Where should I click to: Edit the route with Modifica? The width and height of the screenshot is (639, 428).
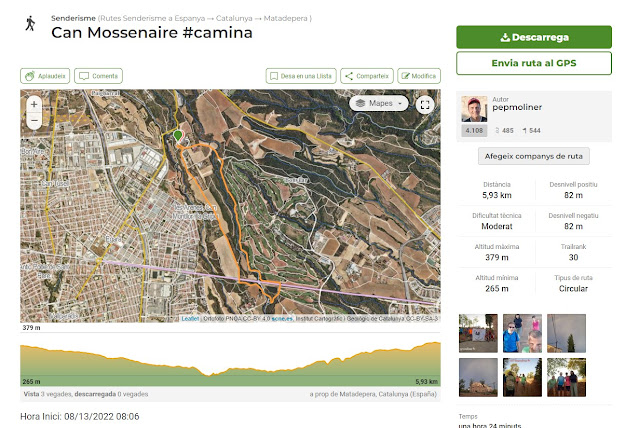tap(419, 76)
